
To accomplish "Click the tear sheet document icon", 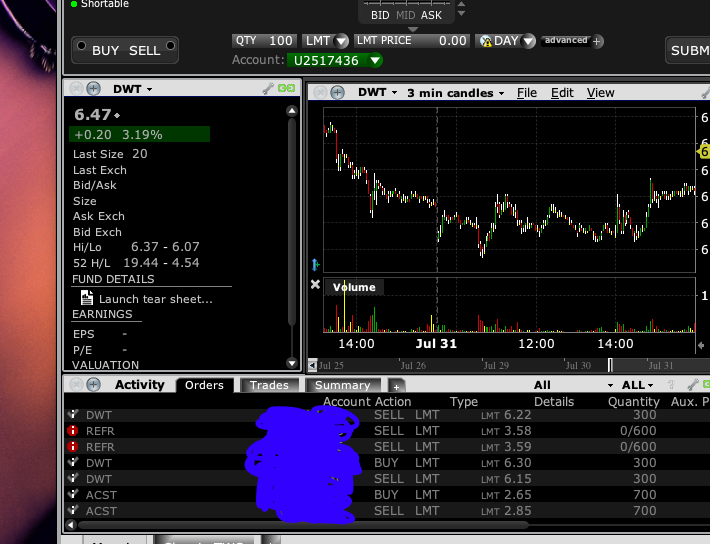I will pos(87,298).
